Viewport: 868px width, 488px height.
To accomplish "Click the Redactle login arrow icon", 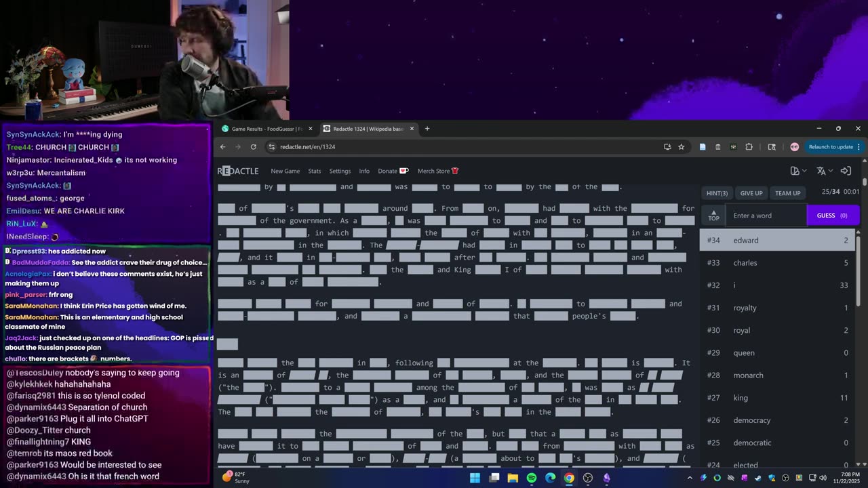I will tap(846, 171).
